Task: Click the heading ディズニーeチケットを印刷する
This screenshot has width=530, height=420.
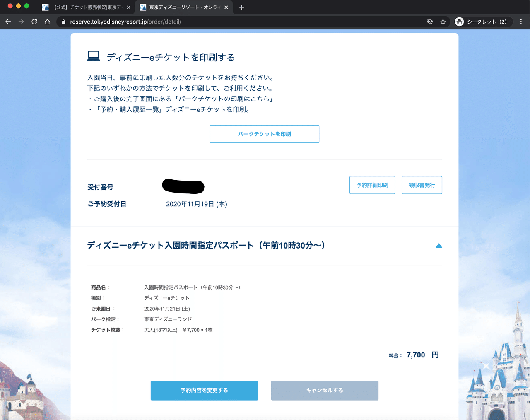Action: pyautogui.click(x=171, y=58)
